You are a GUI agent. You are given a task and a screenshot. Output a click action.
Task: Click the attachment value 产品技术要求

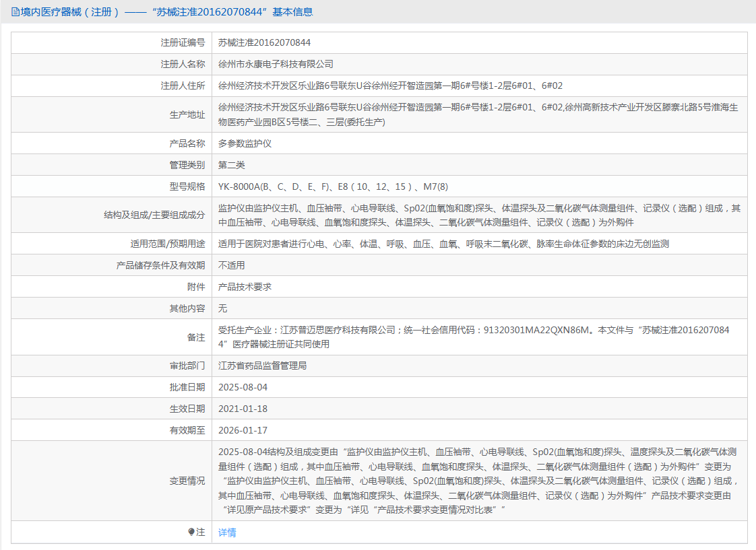[245, 287]
